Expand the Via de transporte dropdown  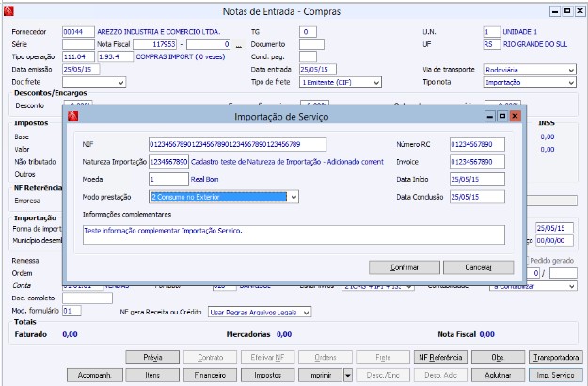tap(571, 70)
